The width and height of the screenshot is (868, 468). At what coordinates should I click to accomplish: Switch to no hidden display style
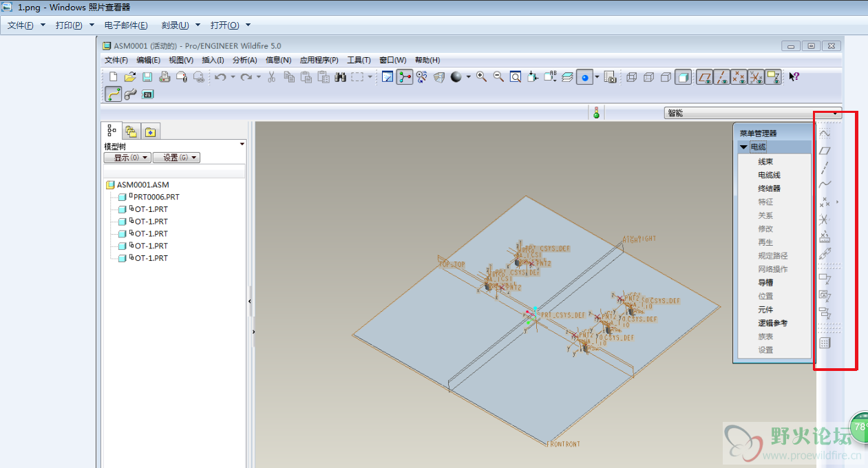point(666,77)
